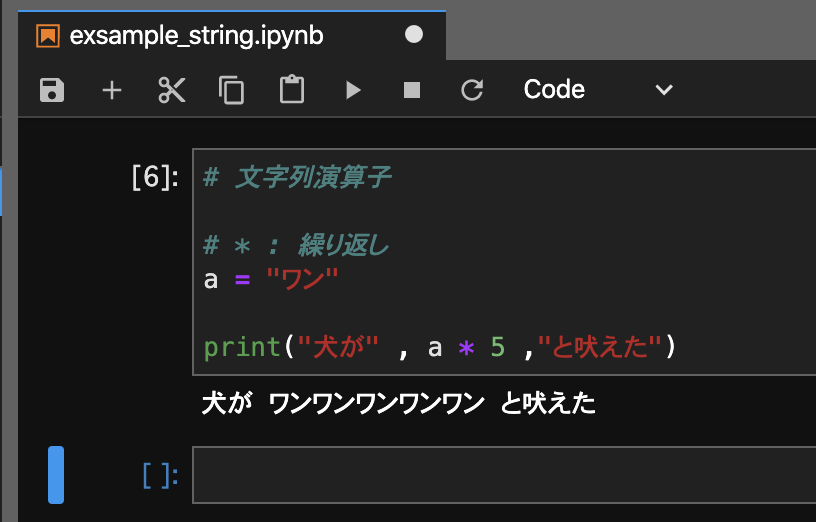Click the string "犬が" in the print call
The width and height of the screenshot is (816, 522).
click(x=338, y=347)
